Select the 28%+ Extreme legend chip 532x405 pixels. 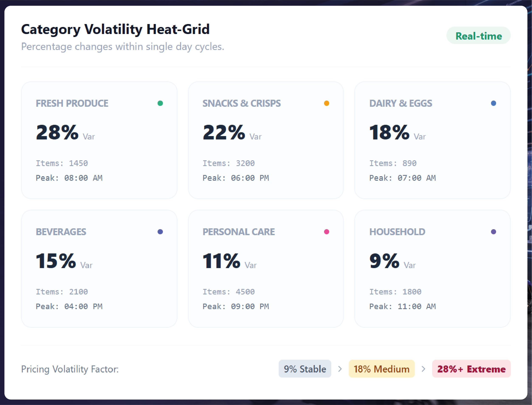tap(471, 369)
